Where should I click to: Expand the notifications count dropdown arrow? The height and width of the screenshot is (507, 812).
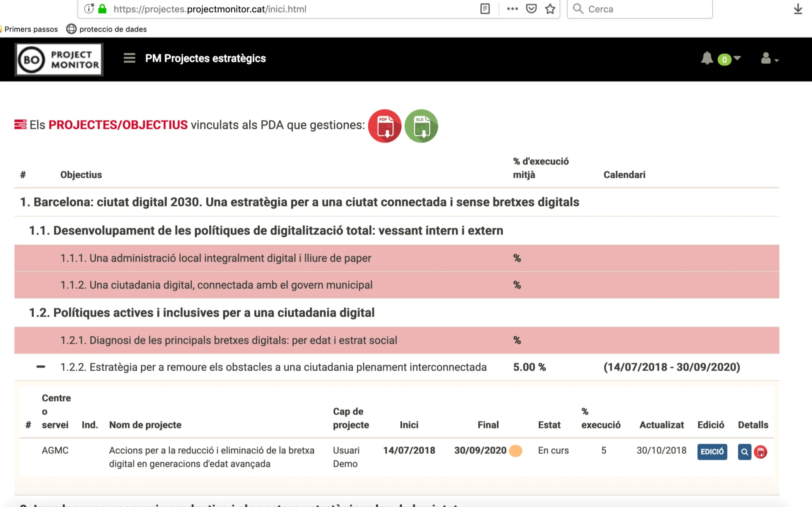(737, 58)
